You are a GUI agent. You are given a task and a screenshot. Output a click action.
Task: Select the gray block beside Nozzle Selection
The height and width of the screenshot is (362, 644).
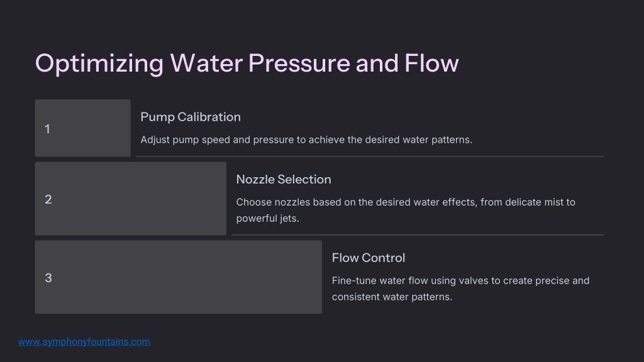pos(131,199)
